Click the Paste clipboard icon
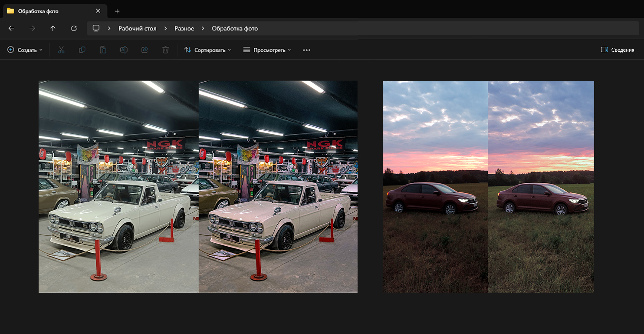This screenshot has height=334, width=644. (103, 50)
